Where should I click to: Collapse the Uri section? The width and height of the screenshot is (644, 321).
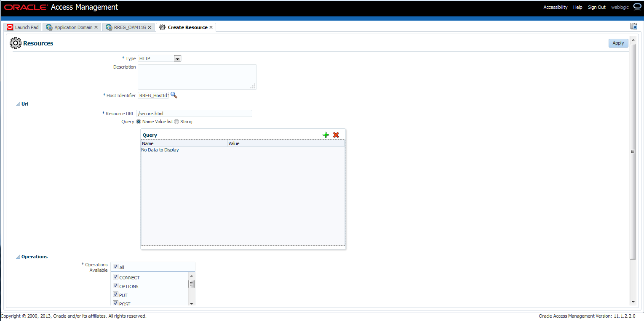pyautogui.click(x=18, y=104)
